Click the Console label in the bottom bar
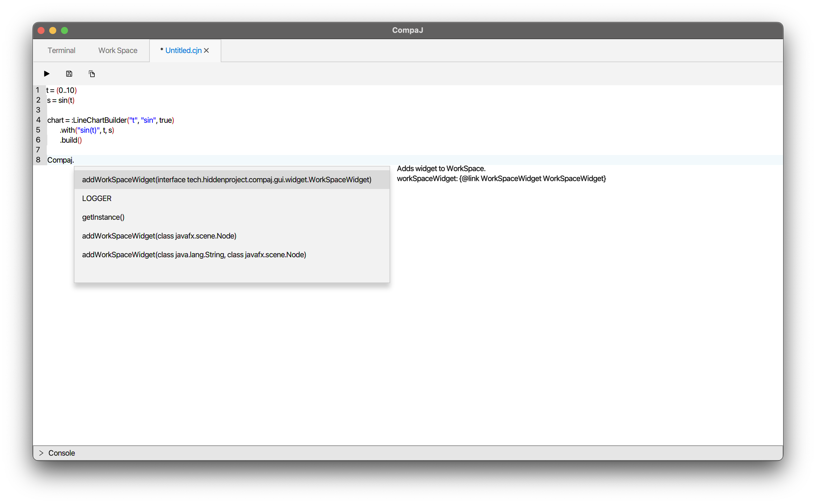 point(62,453)
